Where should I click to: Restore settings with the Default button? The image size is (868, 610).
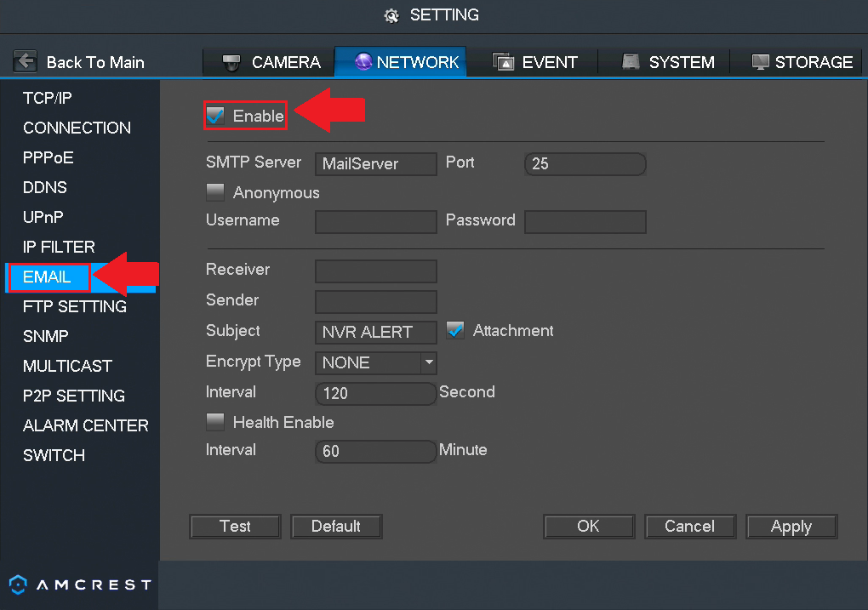coord(336,527)
